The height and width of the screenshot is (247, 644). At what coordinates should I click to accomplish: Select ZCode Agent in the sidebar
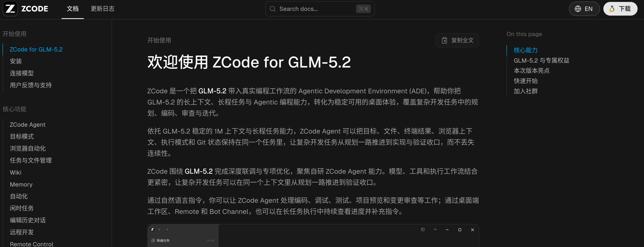[x=28, y=125]
